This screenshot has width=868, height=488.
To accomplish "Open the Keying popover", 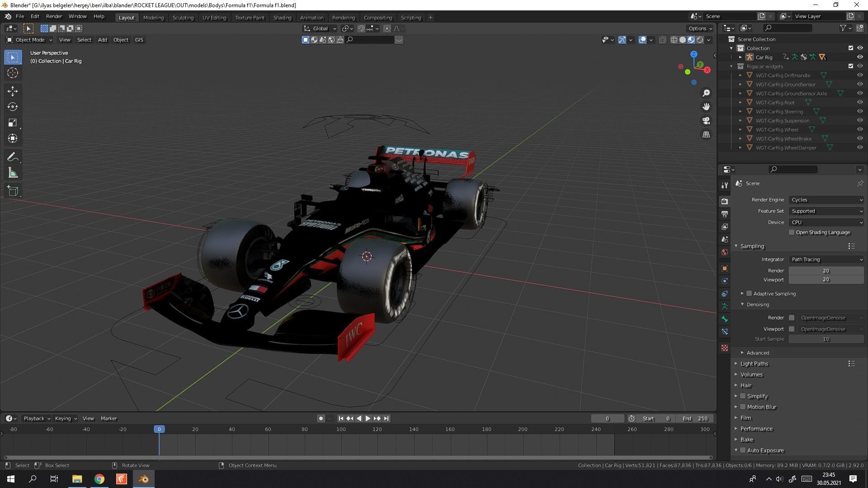I will [x=66, y=418].
